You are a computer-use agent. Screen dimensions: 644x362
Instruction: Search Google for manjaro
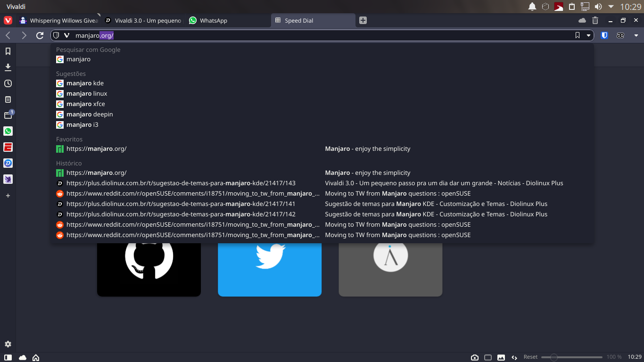(322, 59)
